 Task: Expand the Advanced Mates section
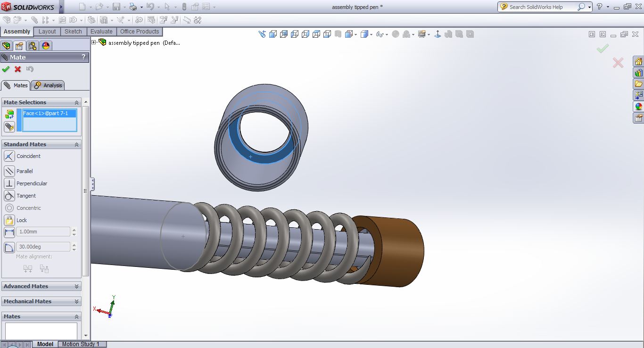(x=76, y=286)
